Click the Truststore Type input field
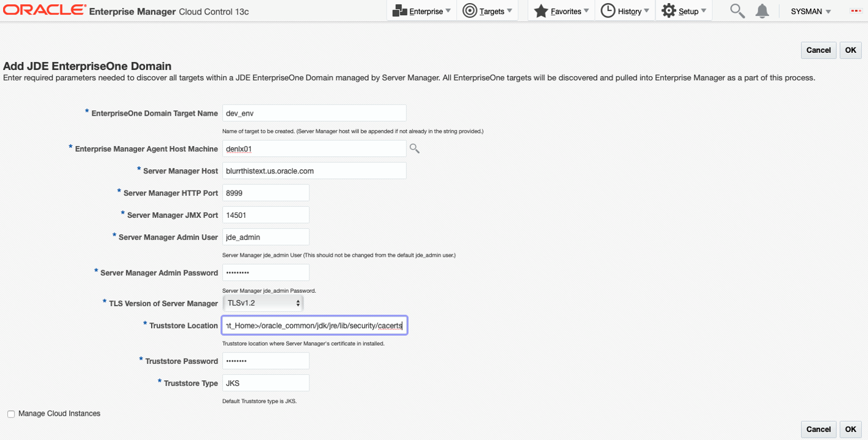This screenshot has width=868, height=440. [x=266, y=383]
